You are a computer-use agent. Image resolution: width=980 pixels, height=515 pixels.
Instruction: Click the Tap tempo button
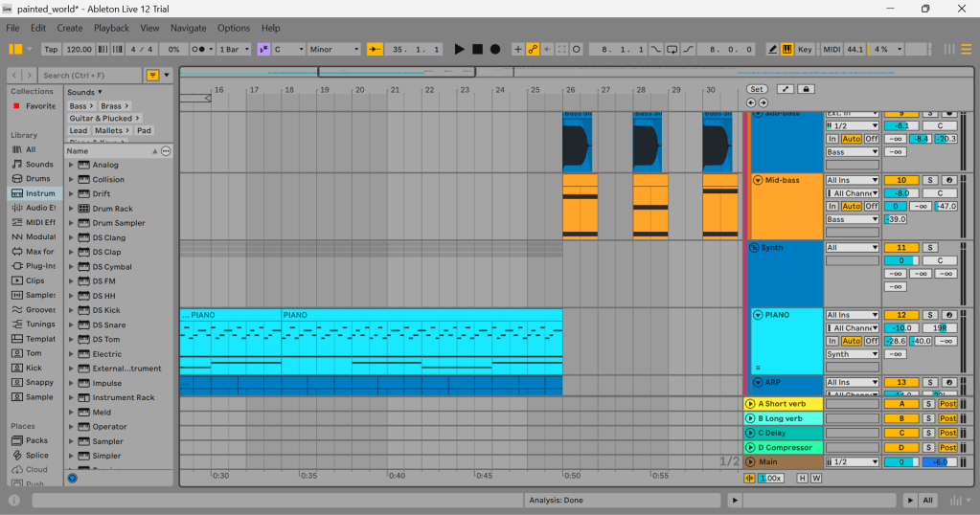(51, 49)
